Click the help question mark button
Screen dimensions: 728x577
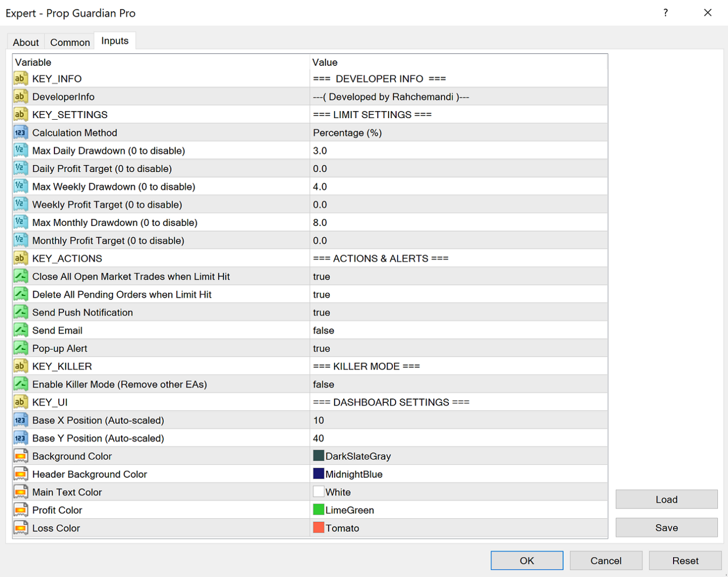pyautogui.click(x=665, y=12)
